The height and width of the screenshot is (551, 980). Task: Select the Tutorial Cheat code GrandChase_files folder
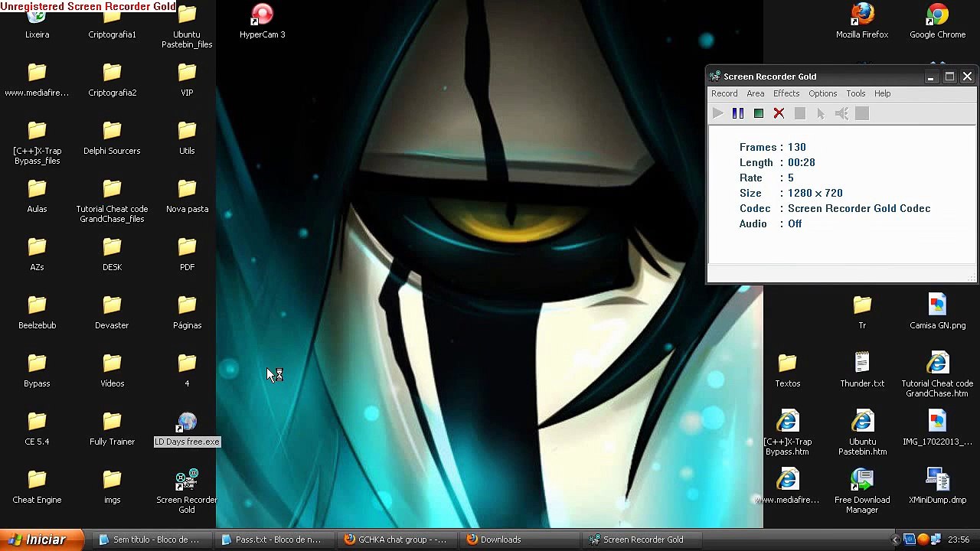[112, 201]
